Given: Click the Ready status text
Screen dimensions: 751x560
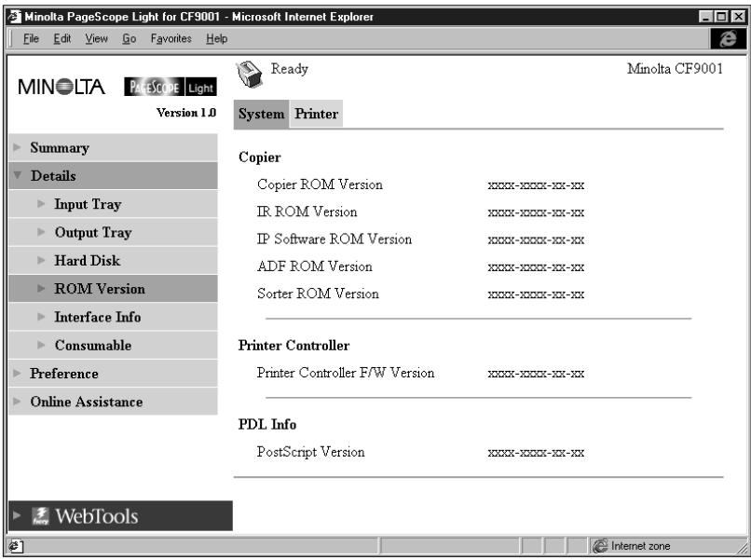Looking at the screenshot, I should [289, 69].
